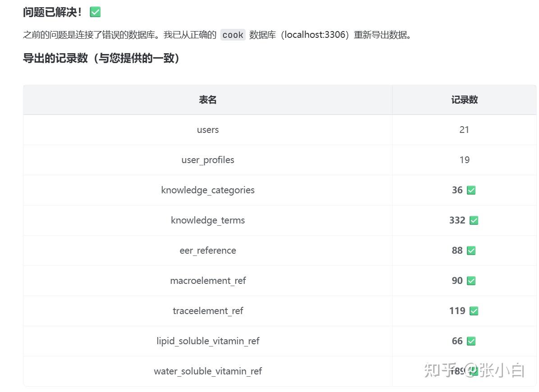Click the checkmark next to 88

pyautogui.click(x=471, y=251)
